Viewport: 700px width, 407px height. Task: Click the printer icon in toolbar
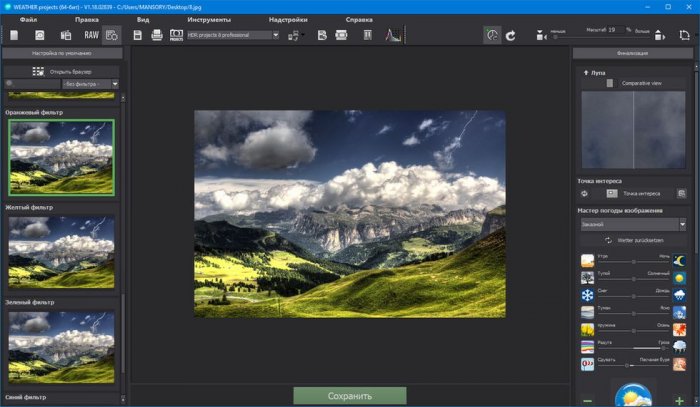[x=156, y=35]
